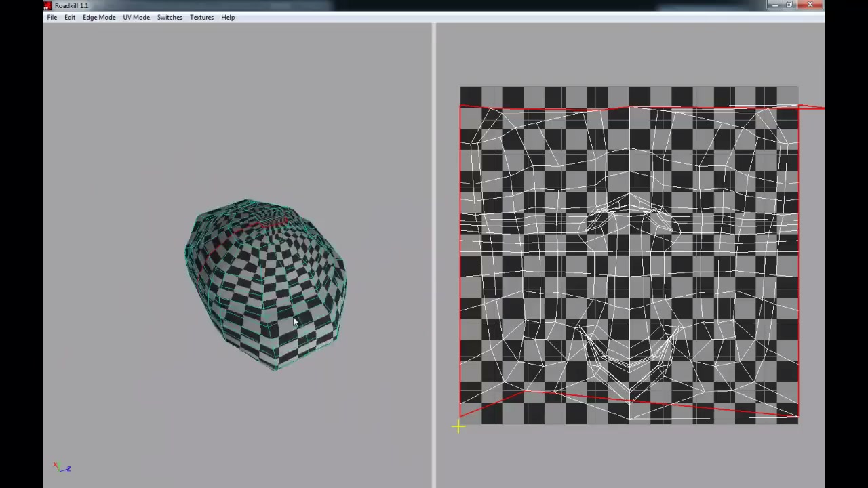
Task: Minimize the Roadkill window
Action: (775, 5)
